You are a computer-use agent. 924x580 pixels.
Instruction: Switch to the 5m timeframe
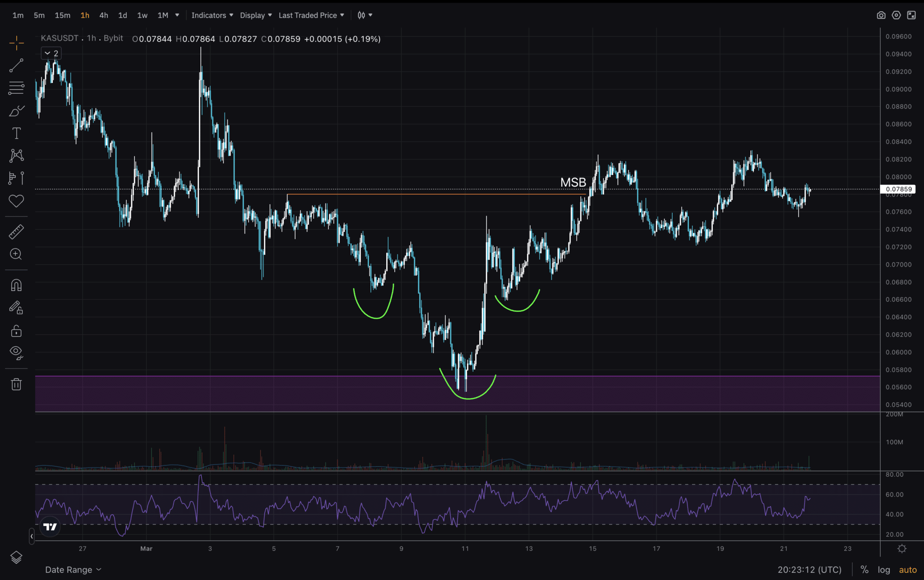point(39,15)
